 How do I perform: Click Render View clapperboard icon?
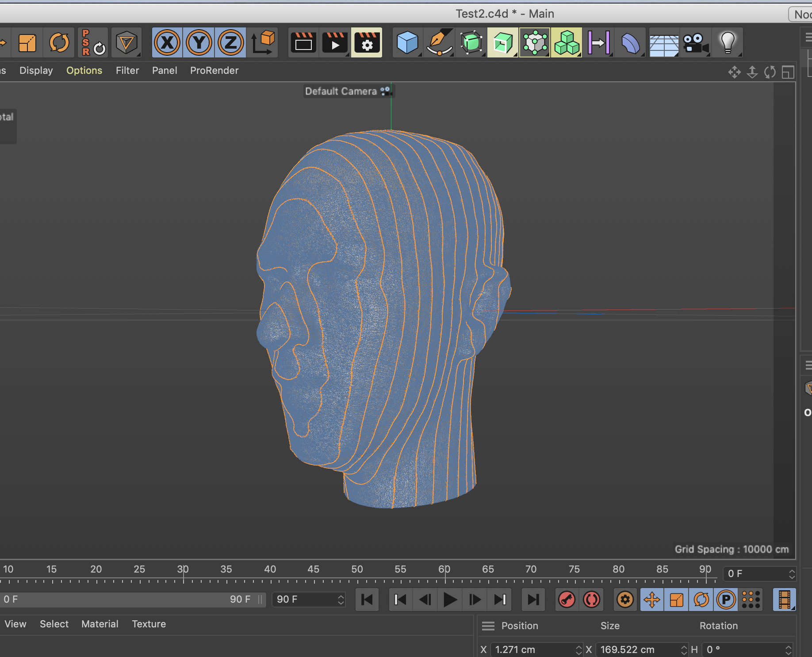pos(303,43)
